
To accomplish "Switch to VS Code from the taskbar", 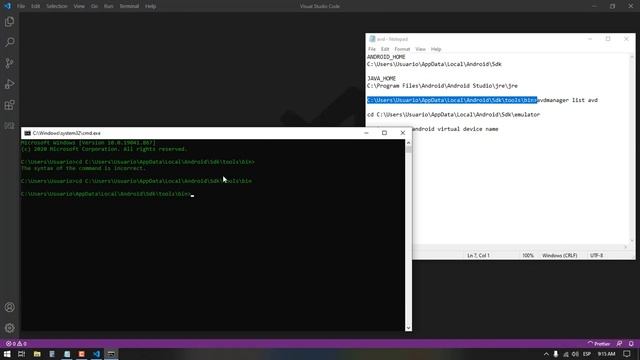I will click(x=96, y=354).
